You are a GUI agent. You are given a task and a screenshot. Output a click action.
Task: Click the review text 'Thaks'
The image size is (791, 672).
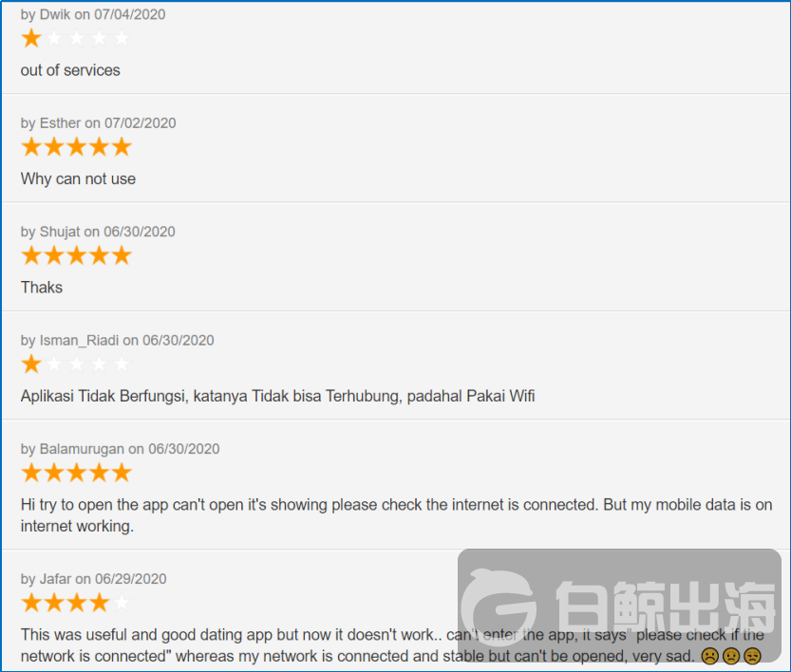[42, 288]
